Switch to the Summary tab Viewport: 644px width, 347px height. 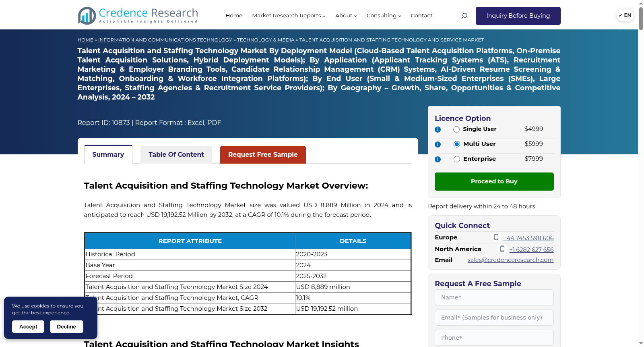pyautogui.click(x=108, y=154)
